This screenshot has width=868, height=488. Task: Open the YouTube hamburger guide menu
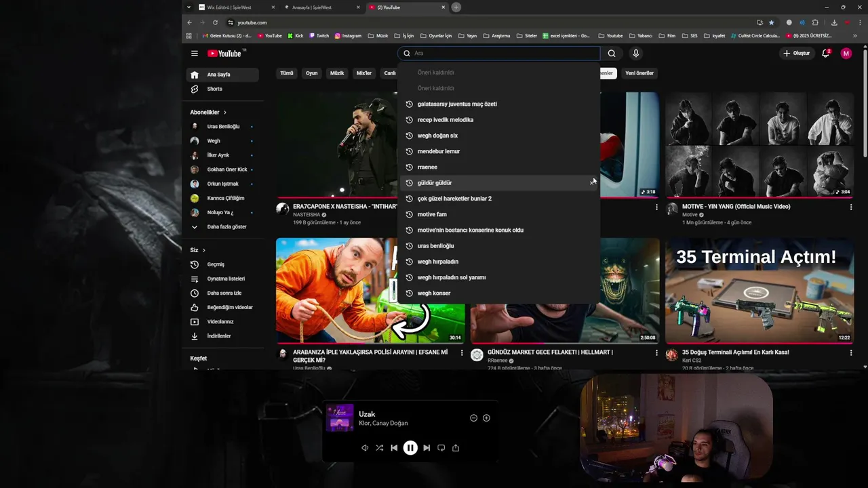point(195,54)
